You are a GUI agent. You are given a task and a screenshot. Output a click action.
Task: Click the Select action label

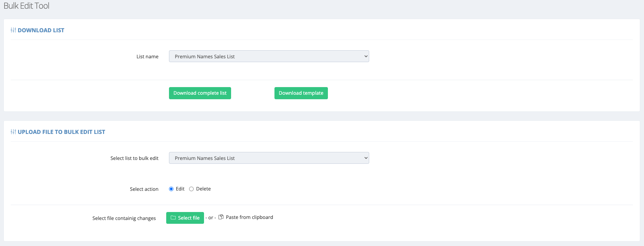[144, 189]
